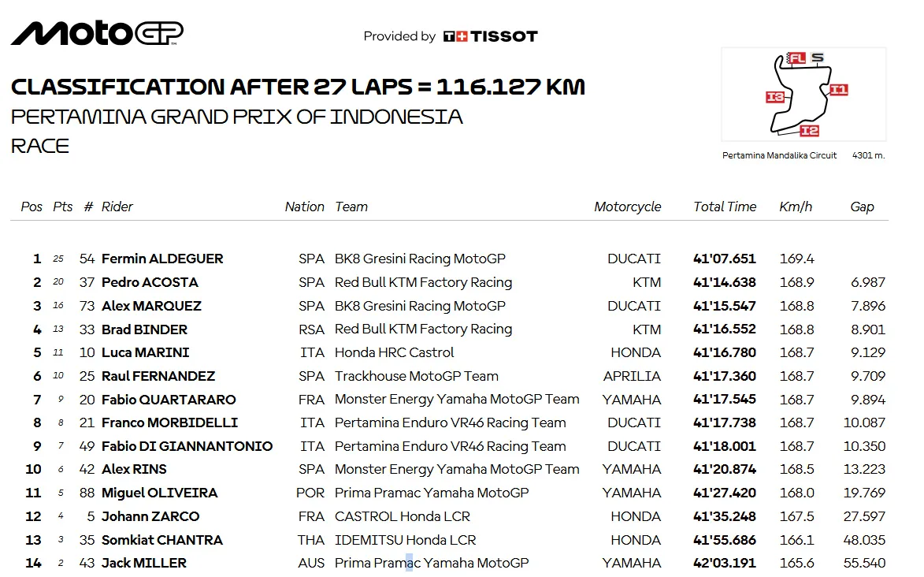The width and height of the screenshot is (924, 577).
Task: Click the Tissot logo
Action: click(490, 36)
